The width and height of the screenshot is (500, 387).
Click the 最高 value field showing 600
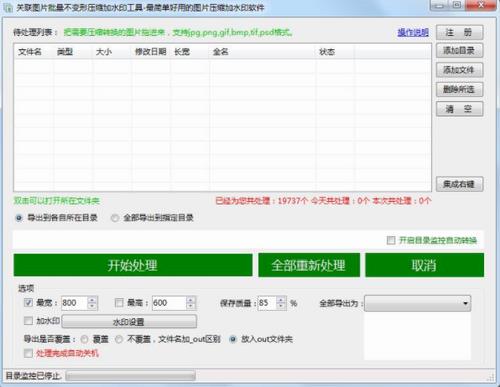point(169,303)
